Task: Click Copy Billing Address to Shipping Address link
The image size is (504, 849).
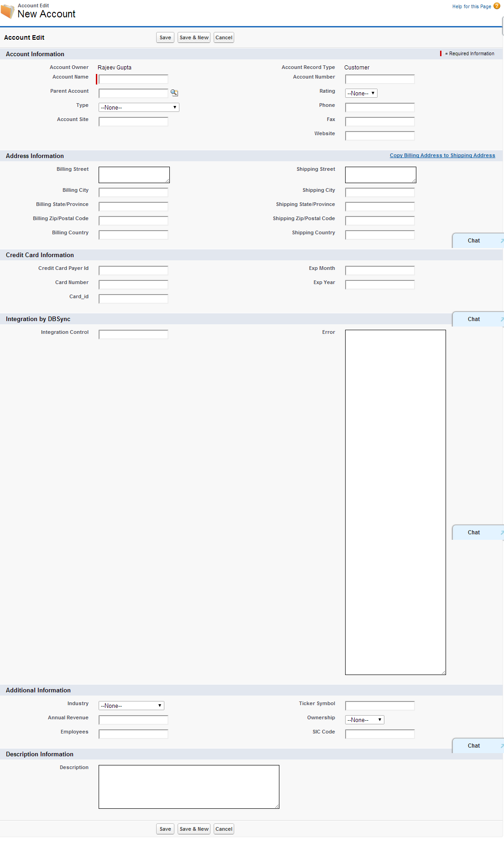Action: click(442, 155)
